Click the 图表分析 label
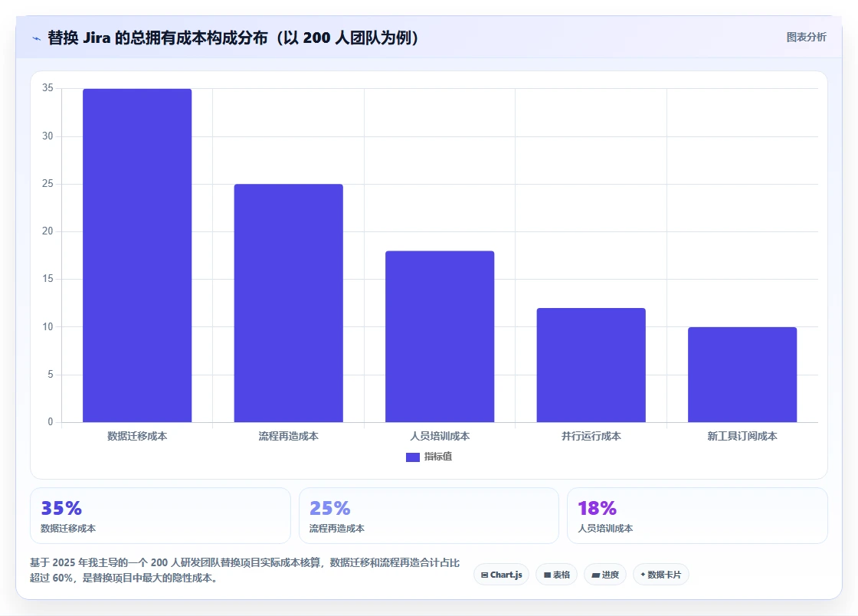The width and height of the screenshot is (858, 616). click(806, 38)
